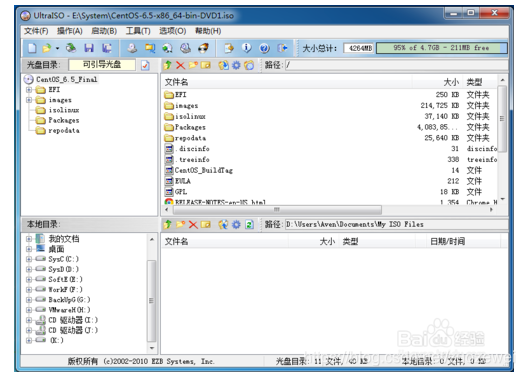Select Packages folder in disc tree

[x=64, y=120]
